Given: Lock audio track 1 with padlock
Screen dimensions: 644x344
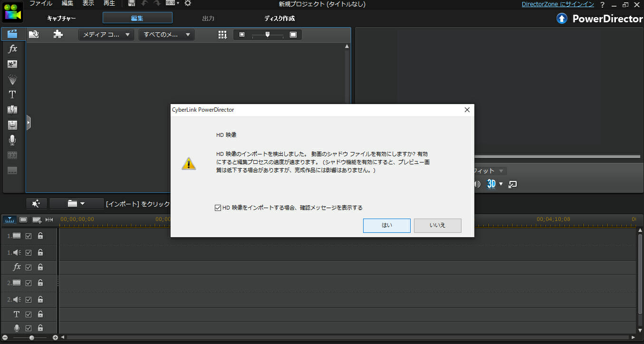Looking at the screenshot, I should pyautogui.click(x=40, y=252).
